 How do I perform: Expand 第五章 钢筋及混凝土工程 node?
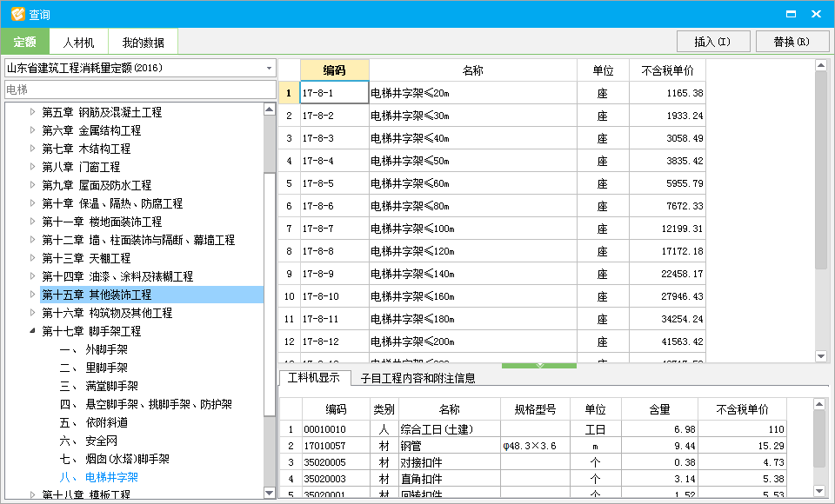33,112
